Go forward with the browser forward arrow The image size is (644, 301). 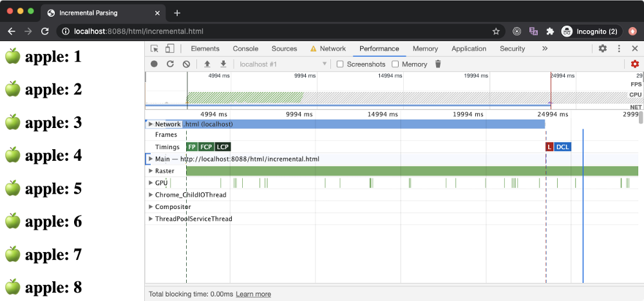click(28, 31)
